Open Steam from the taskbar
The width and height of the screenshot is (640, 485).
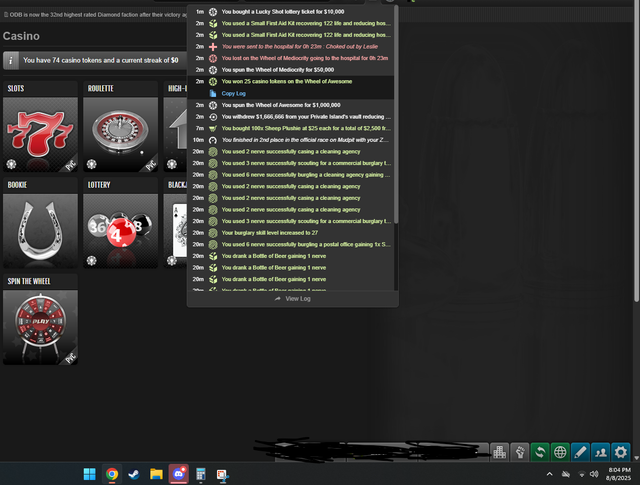point(134,474)
